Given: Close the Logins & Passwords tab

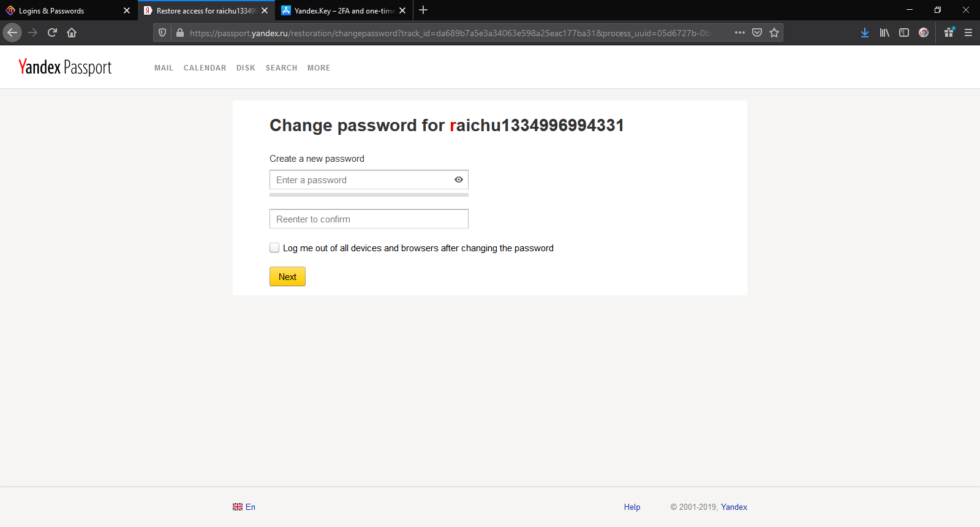Looking at the screenshot, I should tap(127, 10).
